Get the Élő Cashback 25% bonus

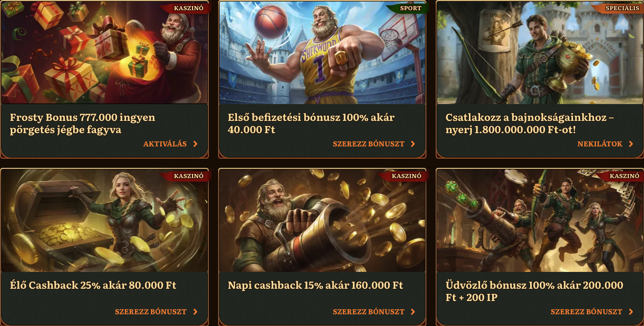(x=151, y=312)
